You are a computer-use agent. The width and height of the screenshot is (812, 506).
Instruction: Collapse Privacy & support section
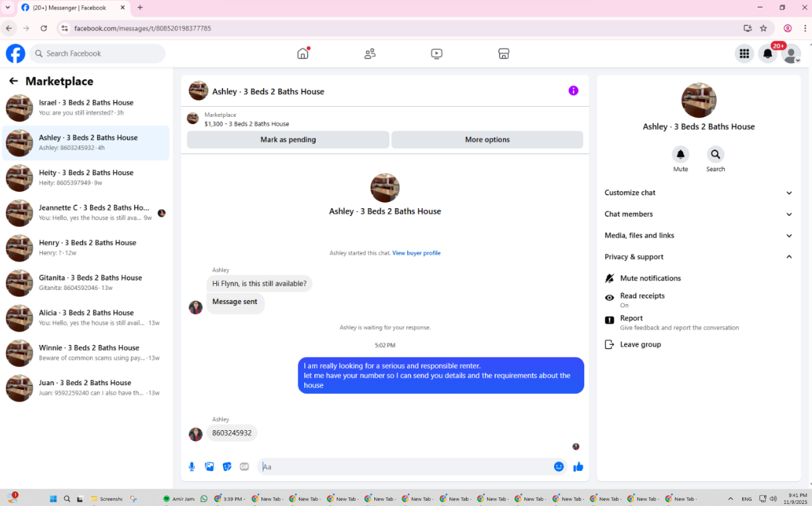[698, 257]
